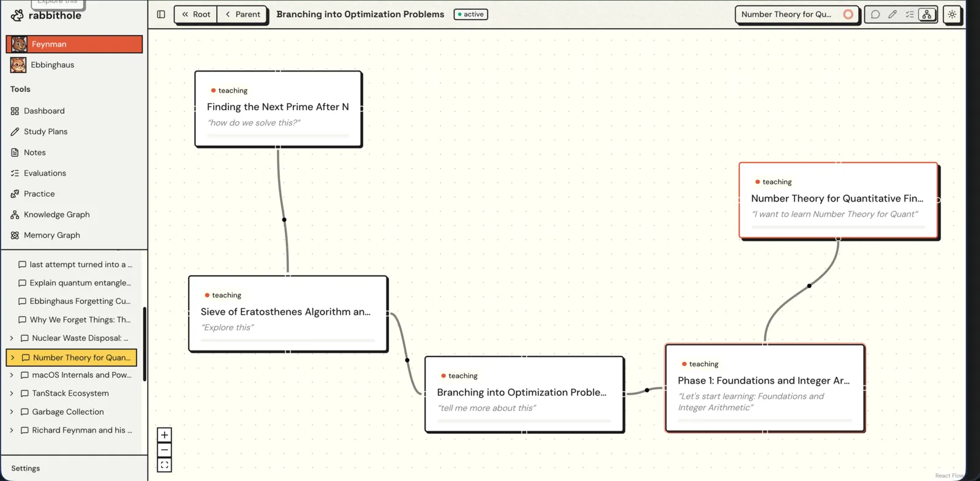The width and height of the screenshot is (980, 481).
Task: Select 'Number Theory for Quantitative Fin...' node
Action: coord(838,200)
